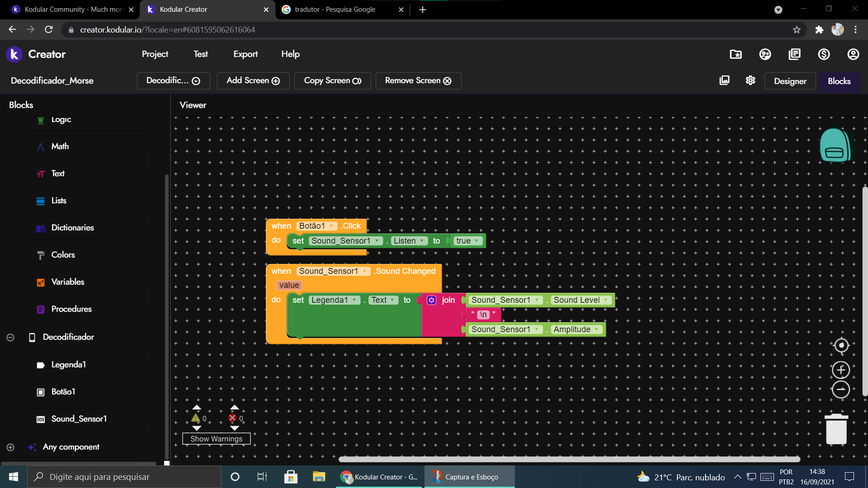The width and height of the screenshot is (868, 488).
Task: Open the Variables blocks category
Action: (x=86, y=282)
